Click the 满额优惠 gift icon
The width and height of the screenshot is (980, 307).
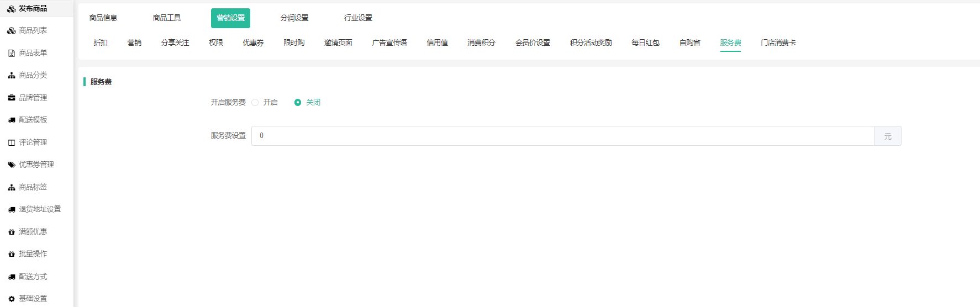(11, 232)
